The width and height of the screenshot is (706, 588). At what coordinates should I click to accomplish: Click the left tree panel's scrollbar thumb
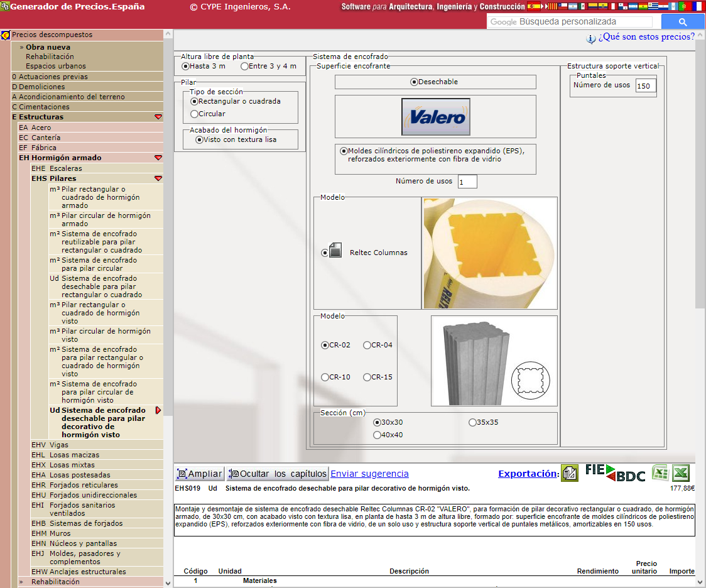(168, 227)
